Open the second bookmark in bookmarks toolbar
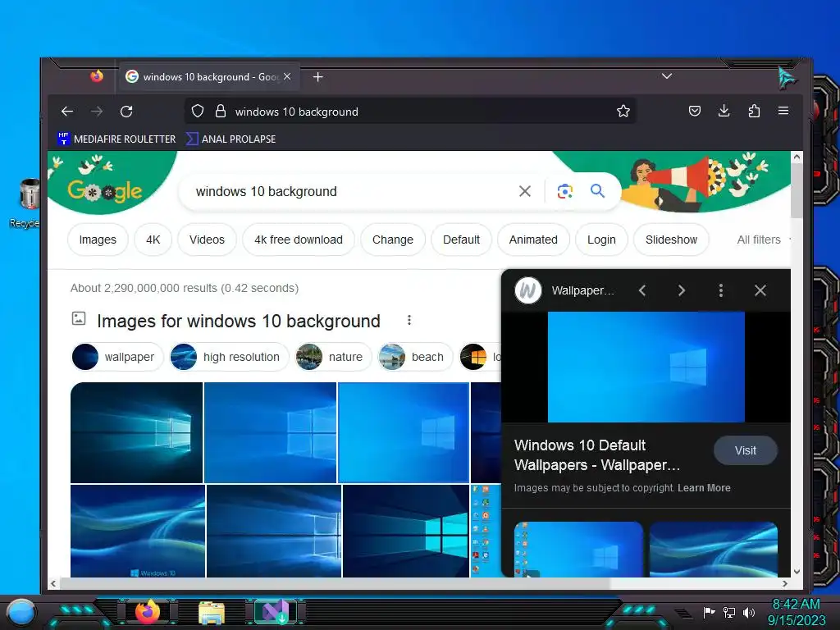The height and width of the screenshot is (630, 840). (231, 139)
